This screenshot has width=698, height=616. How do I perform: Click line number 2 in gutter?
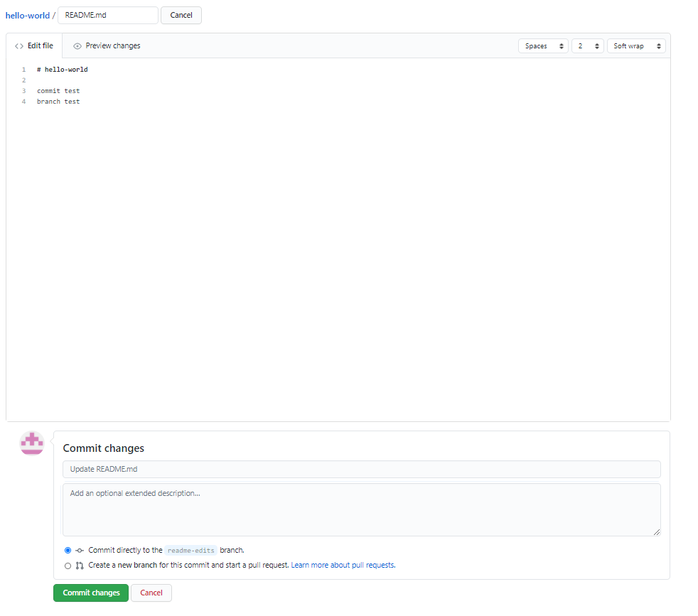click(24, 80)
